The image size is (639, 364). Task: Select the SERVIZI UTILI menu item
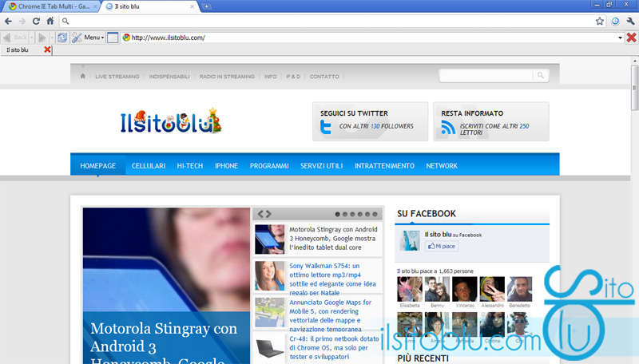coord(322,166)
